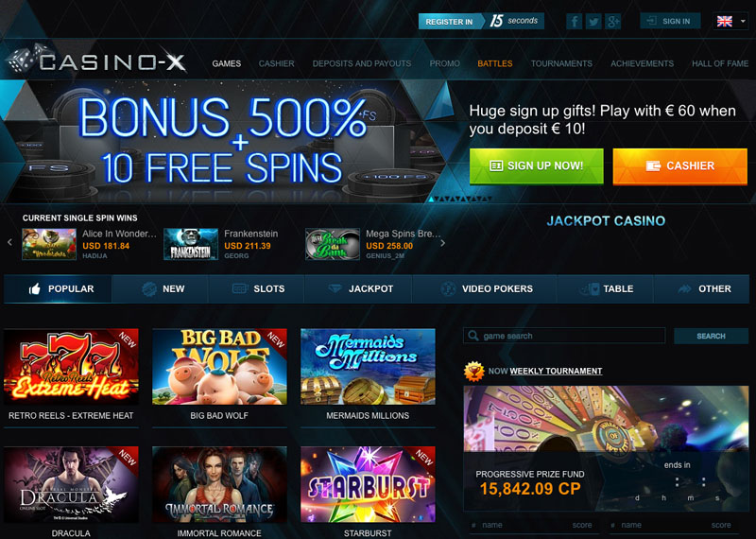Viewport: 756px width, 539px height.
Task: Click the game search input field
Action: (x=564, y=336)
